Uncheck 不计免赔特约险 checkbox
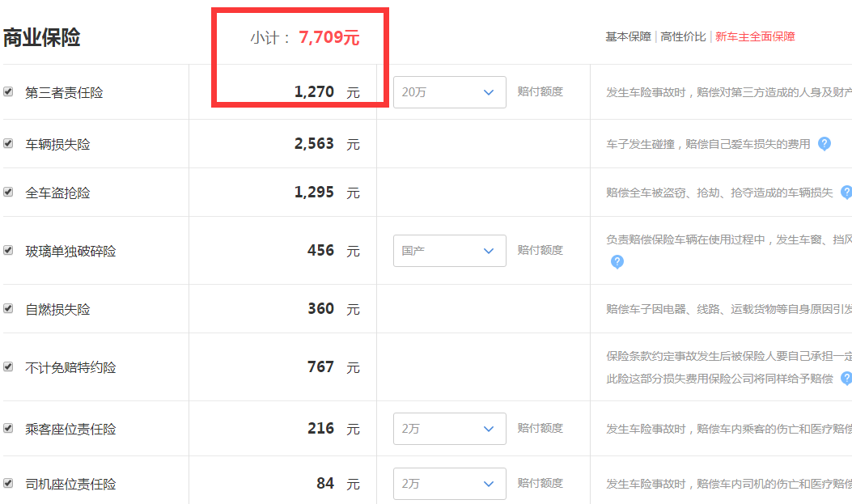Screen dimensions: 852x504 (8, 367)
